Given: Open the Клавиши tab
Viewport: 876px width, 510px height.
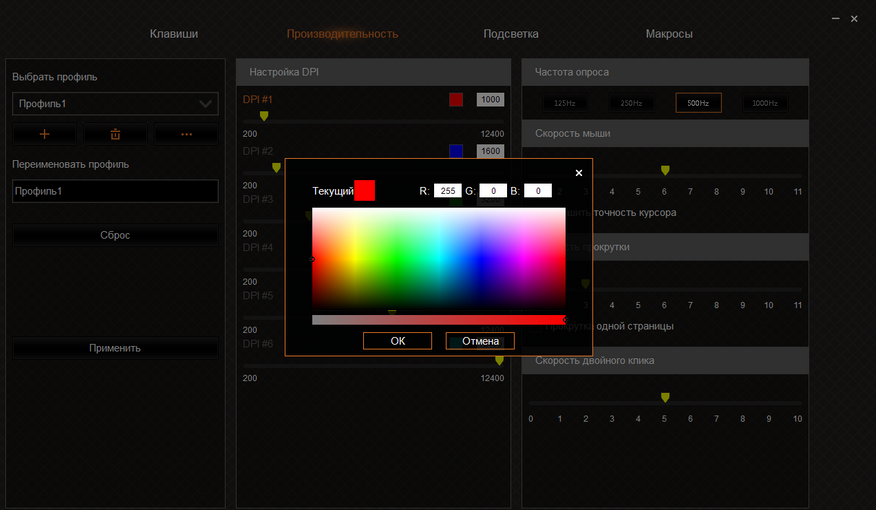Looking at the screenshot, I should (x=174, y=34).
